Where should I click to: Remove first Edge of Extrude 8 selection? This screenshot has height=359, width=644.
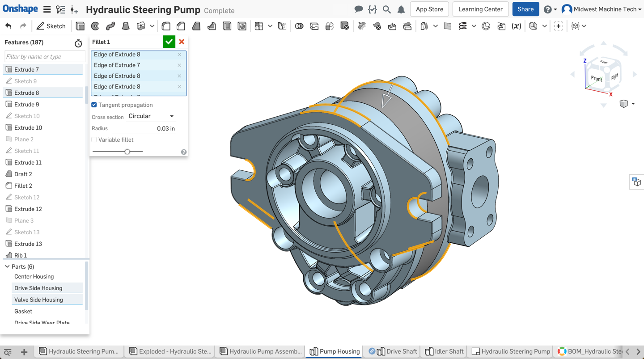[179, 55]
